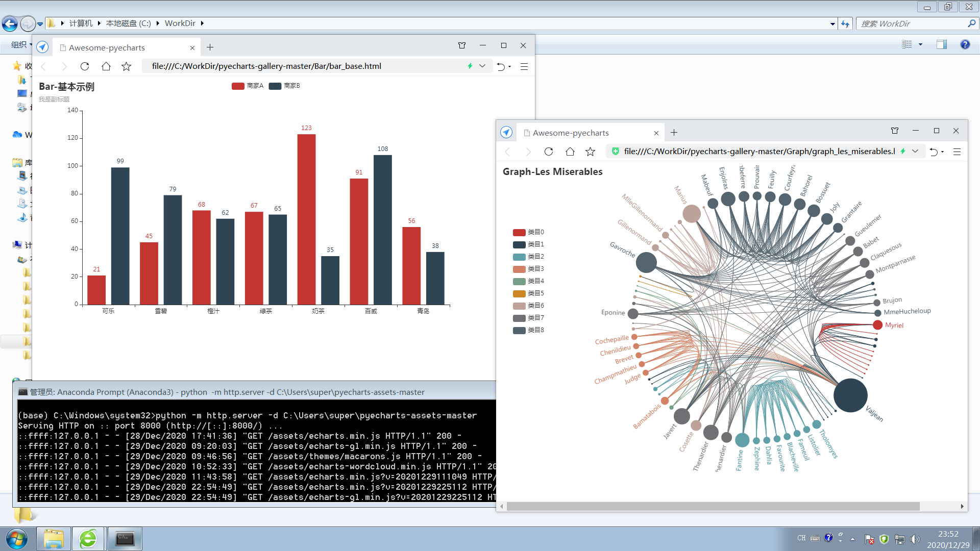Open Explorer view options dropdown arrow
The width and height of the screenshot is (980, 551).
point(920,44)
